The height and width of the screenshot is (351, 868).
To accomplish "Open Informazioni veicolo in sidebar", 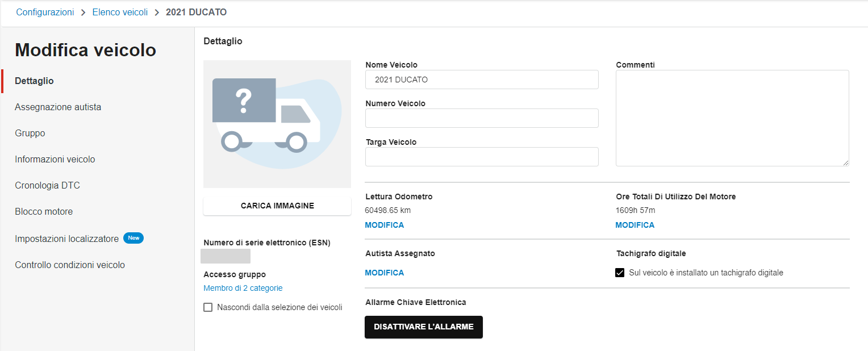I will coord(55,160).
